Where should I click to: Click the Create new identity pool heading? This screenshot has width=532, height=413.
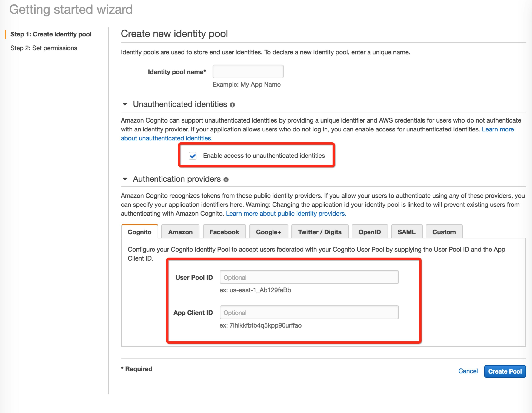174,34
